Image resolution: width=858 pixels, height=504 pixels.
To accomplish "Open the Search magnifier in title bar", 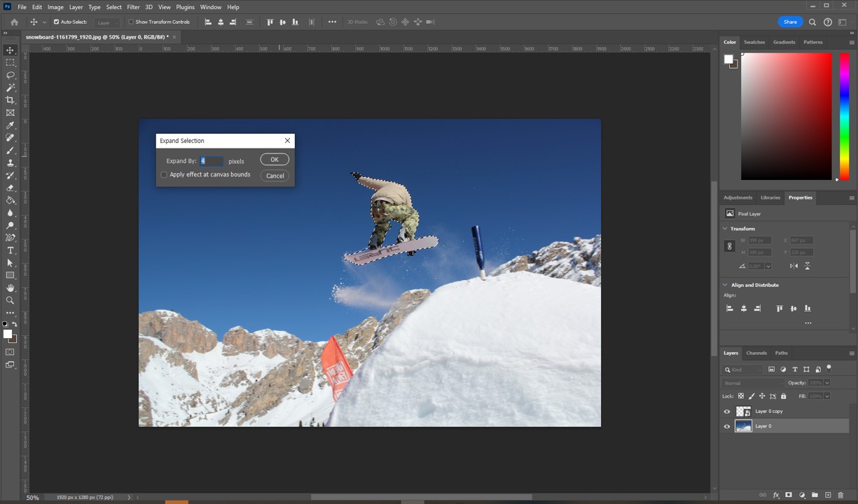I will [x=812, y=22].
